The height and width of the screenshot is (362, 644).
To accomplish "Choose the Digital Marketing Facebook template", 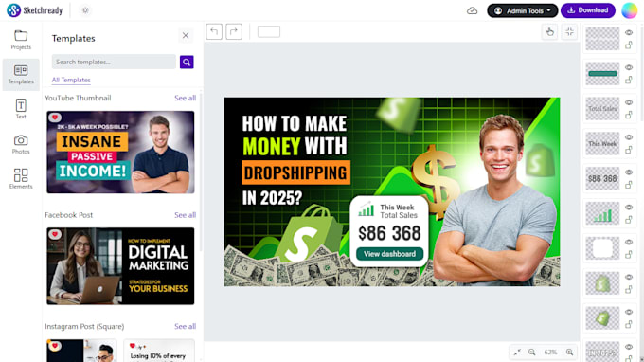I will (120, 266).
